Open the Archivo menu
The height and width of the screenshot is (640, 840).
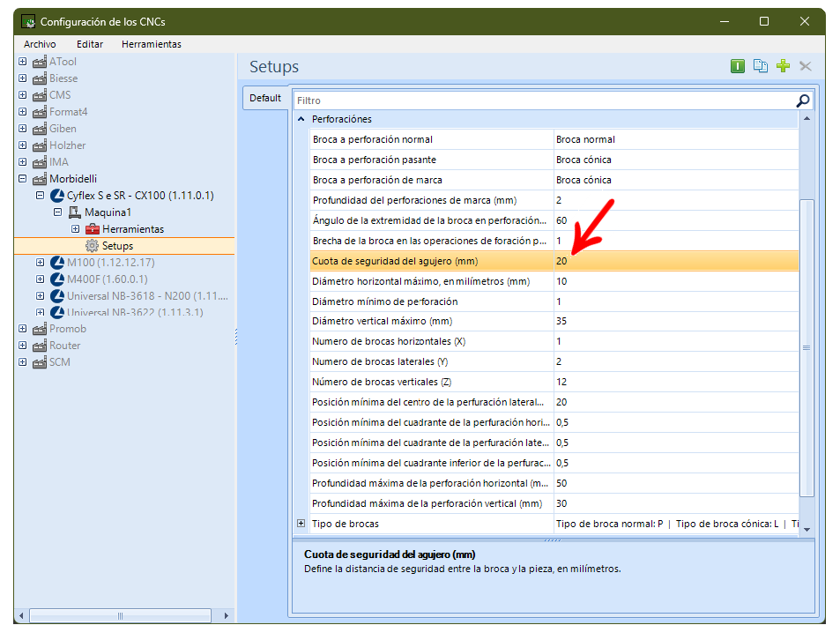[40, 44]
